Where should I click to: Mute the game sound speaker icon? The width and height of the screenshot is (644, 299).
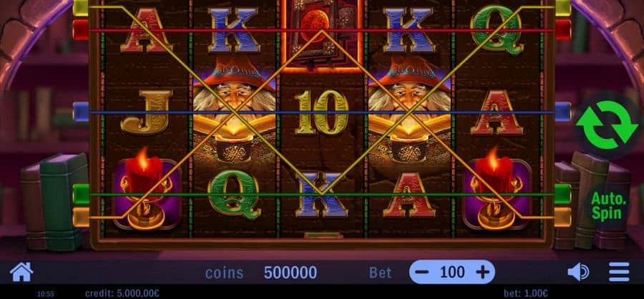[x=578, y=273]
